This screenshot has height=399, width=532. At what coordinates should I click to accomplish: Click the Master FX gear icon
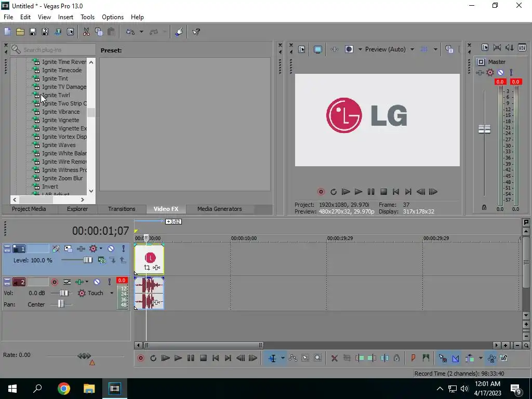tap(490, 72)
